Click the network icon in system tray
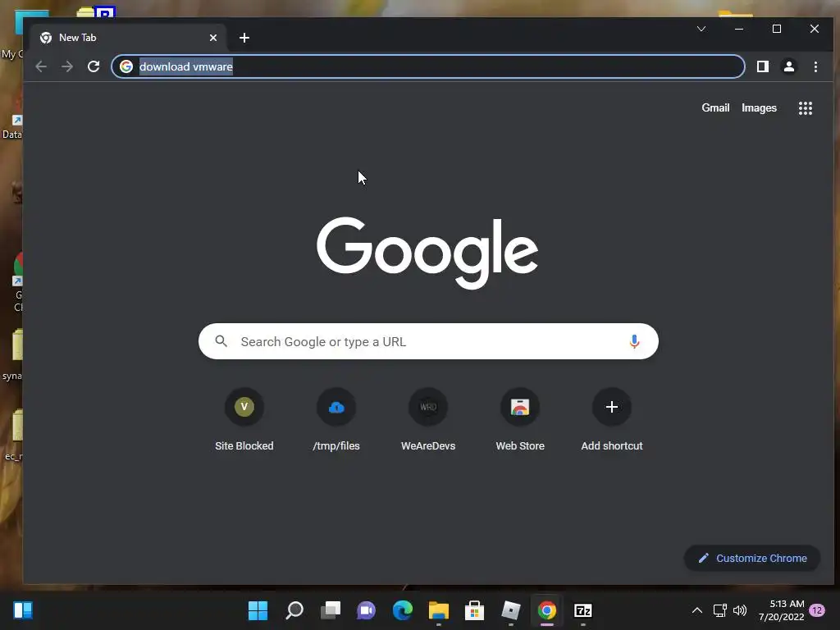 click(x=719, y=610)
